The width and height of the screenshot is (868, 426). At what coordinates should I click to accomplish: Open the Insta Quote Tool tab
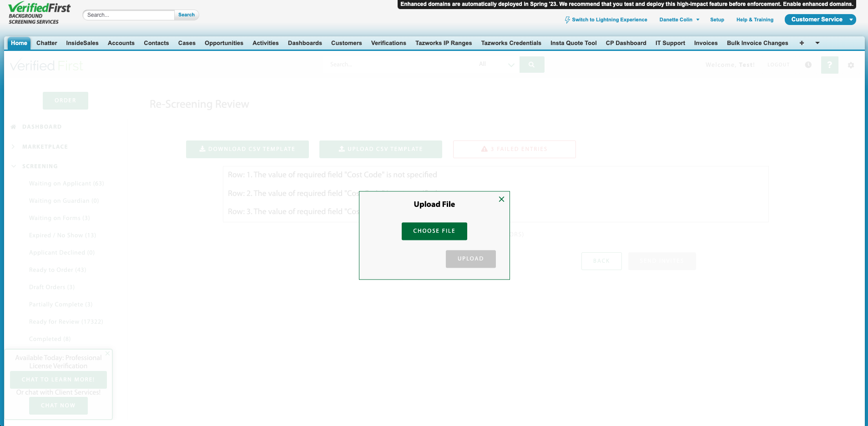pyautogui.click(x=574, y=43)
